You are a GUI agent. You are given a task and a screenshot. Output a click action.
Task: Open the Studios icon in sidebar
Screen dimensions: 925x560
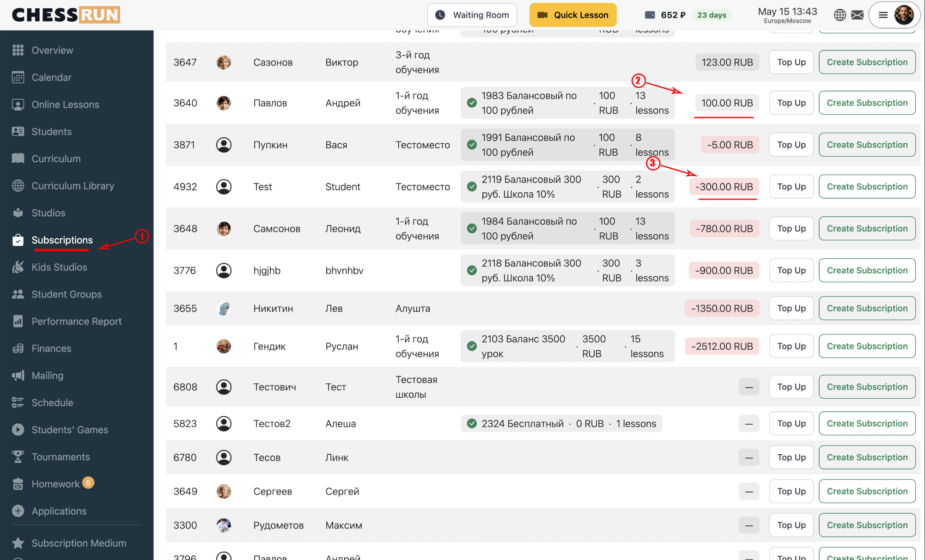pos(18,213)
